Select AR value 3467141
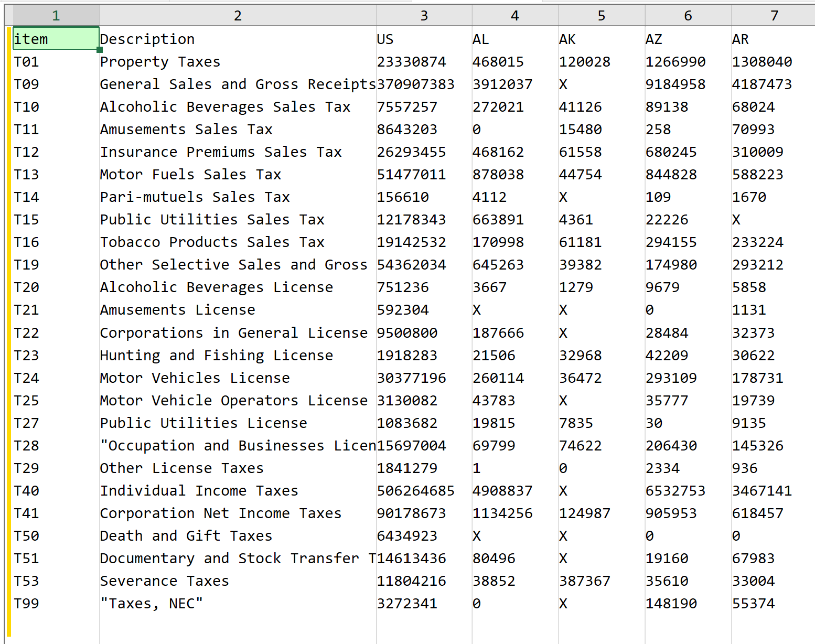 point(774,490)
